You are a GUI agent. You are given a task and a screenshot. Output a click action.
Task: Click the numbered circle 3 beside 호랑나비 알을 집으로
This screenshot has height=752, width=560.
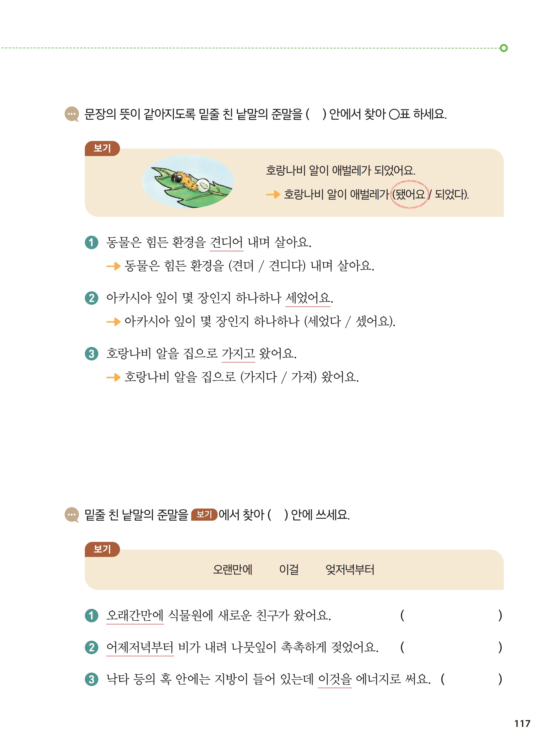point(92,354)
